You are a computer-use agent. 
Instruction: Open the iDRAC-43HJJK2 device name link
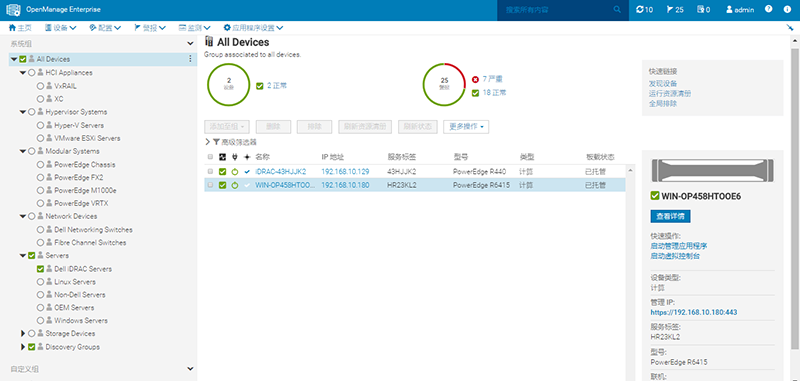(281, 172)
